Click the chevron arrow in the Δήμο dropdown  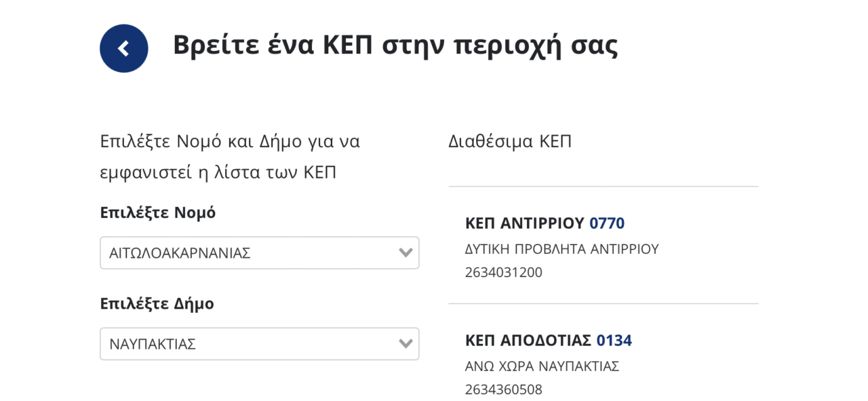[x=406, y=344]
